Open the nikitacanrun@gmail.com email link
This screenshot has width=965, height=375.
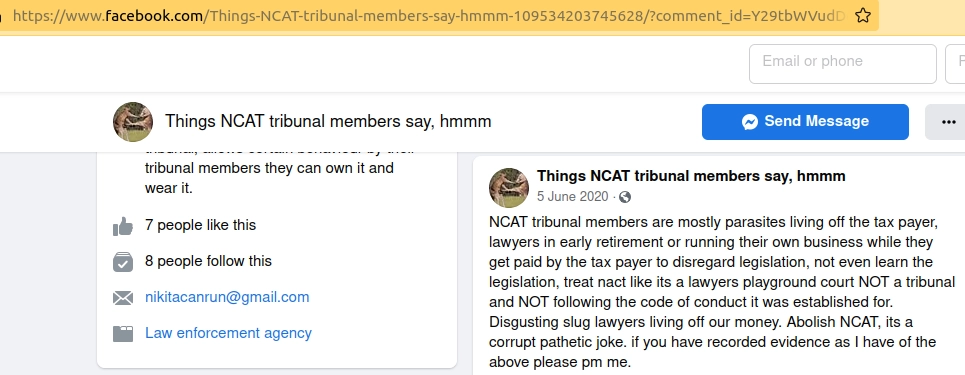(x=227, y=297)
